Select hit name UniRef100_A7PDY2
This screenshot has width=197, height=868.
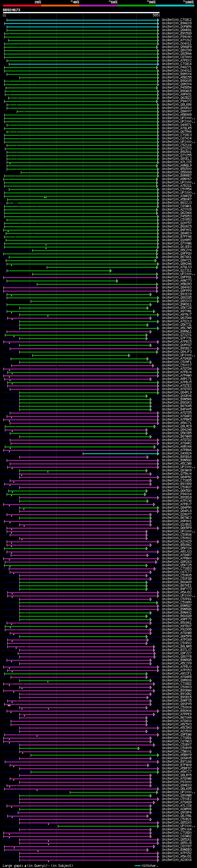pyautogui.click(x=177, y=61)
